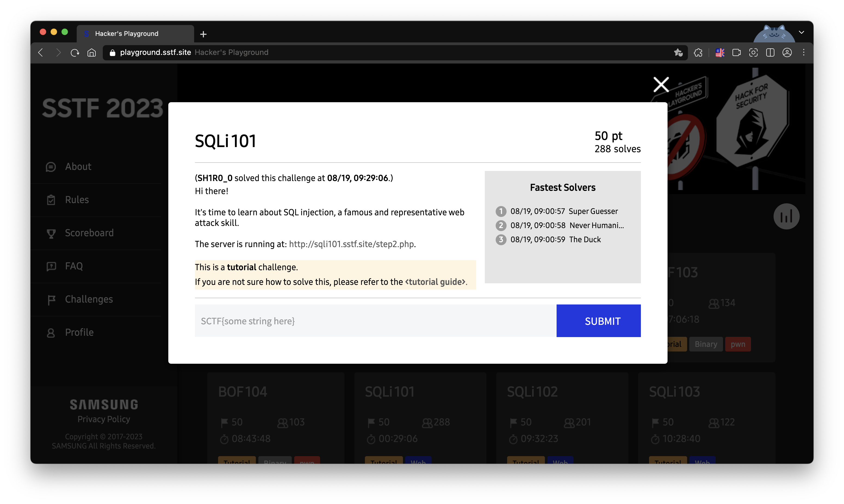Open Challenges in the sidebar
844x504 pixels.
pyautogui.click(x=89, y=299)
